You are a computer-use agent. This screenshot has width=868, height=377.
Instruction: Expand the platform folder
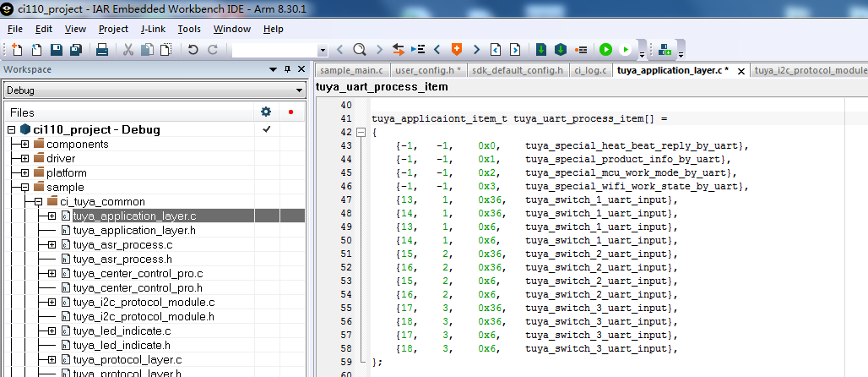25,173
